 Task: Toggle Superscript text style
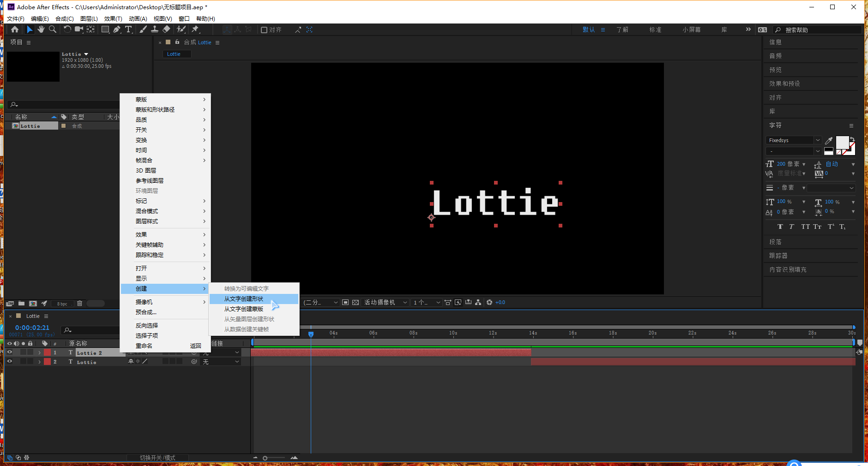click(x=831, y=227)
